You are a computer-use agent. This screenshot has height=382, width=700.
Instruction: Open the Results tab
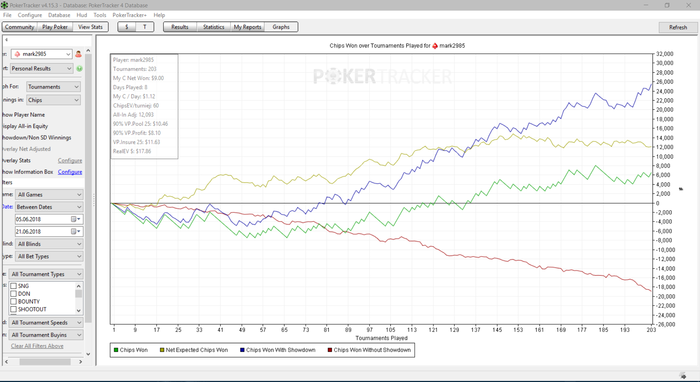tap(179, 27)
